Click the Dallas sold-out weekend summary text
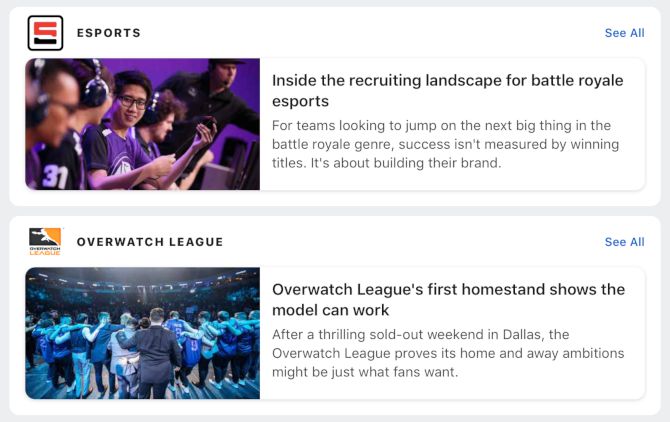This screenshot has height=422, width=670. (x=448, y=353)
